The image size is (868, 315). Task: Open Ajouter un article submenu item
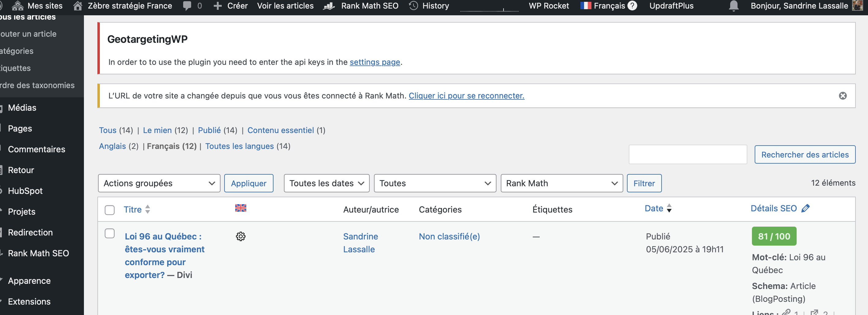pos(28,34)
